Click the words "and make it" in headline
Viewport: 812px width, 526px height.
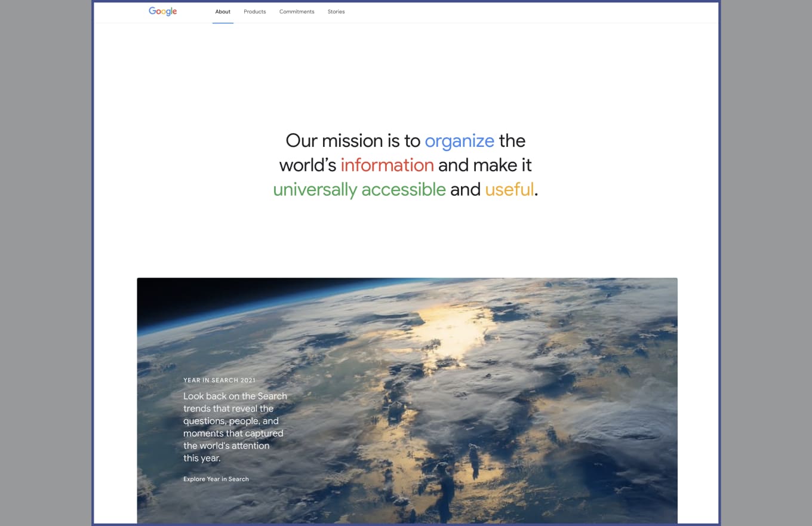coord(485,165)
